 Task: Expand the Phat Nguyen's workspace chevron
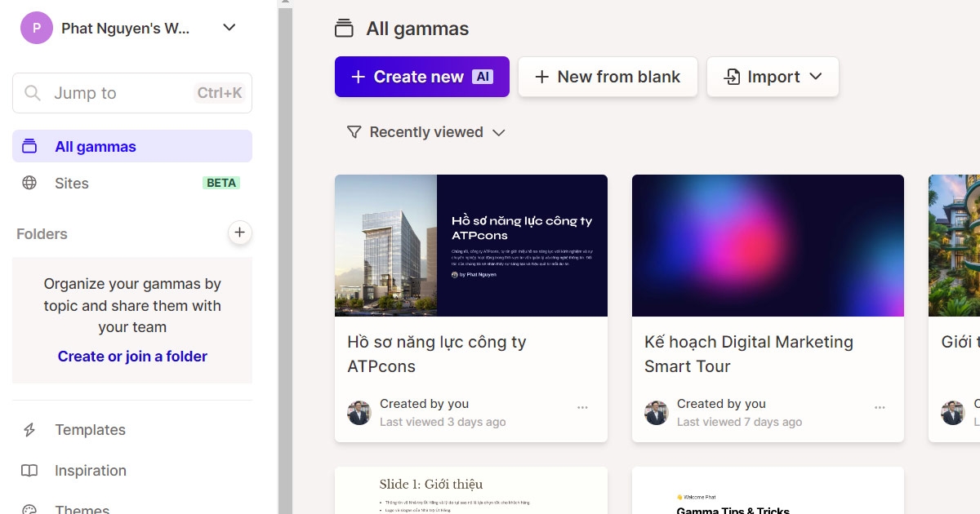(x=229, y=28)
